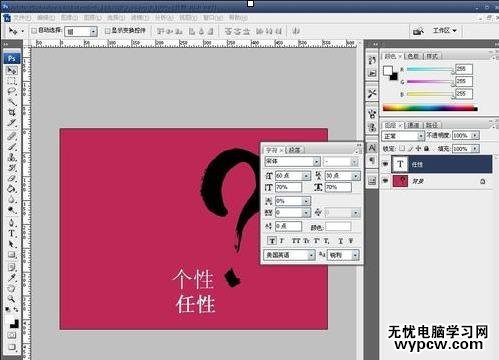499x360 pixels.
Task: Enable the 显示变换控件 checkbox
Action: click(107, 31)
